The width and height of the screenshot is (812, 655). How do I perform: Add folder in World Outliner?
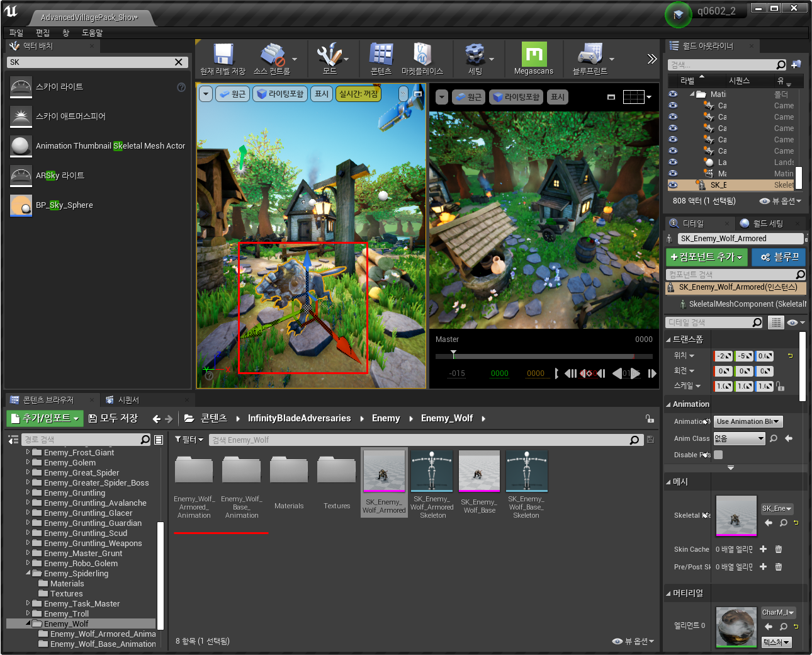point(796,64)
